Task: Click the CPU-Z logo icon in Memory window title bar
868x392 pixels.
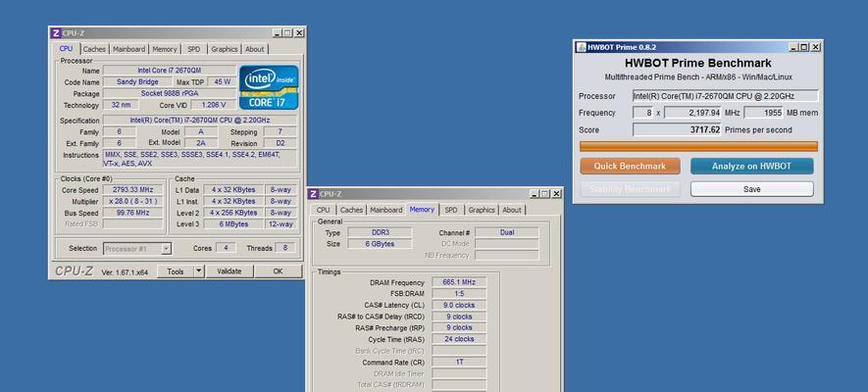Action: 313,194
